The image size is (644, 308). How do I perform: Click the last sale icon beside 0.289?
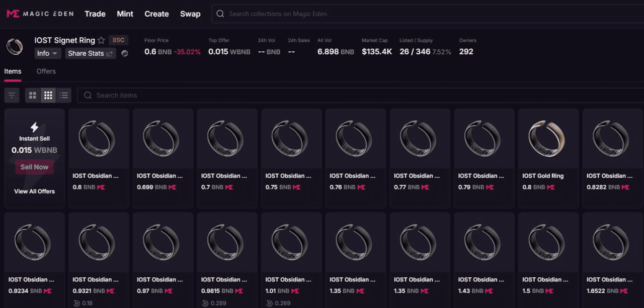(205, 303)
